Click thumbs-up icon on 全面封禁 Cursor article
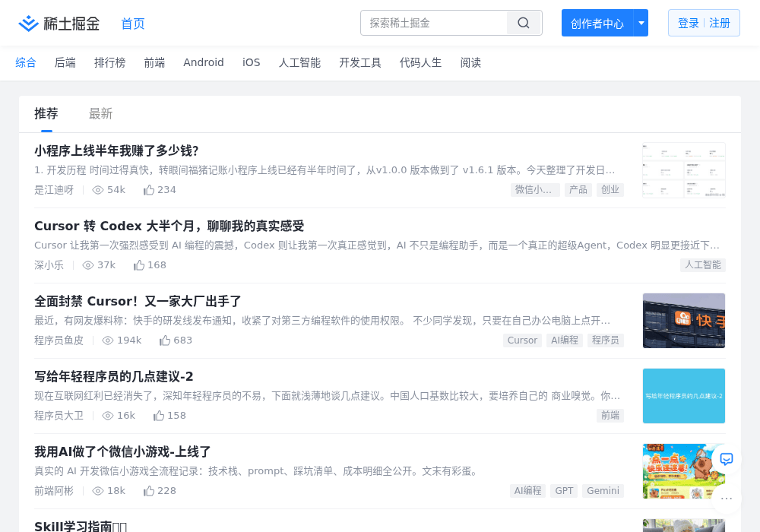Screen dimensions: 760x532 [x=165, y=340]
